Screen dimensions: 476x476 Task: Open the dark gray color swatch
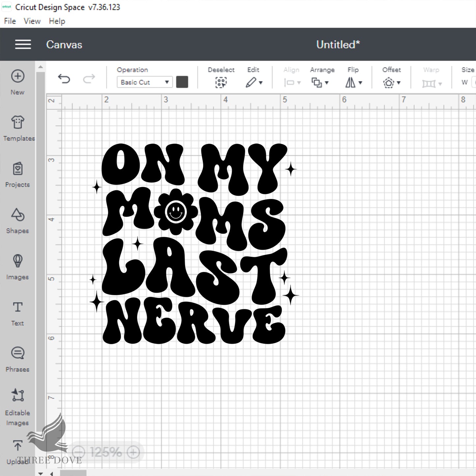coord(182,82)
